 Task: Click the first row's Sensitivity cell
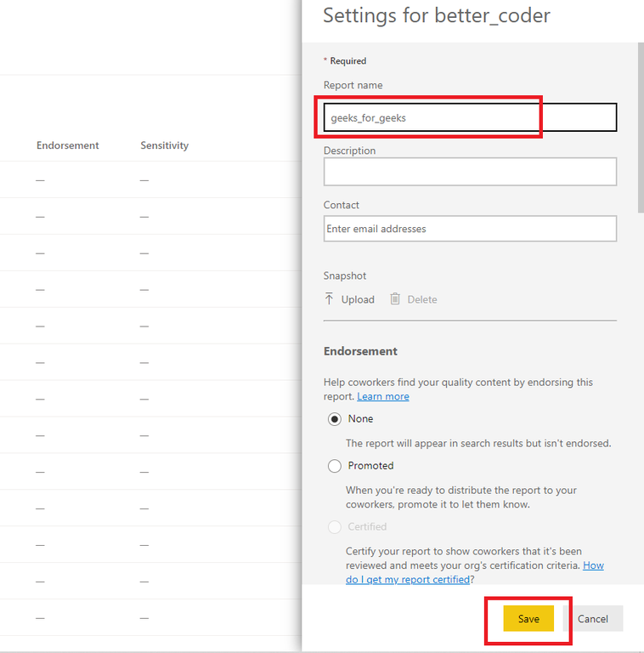point(144,180)
